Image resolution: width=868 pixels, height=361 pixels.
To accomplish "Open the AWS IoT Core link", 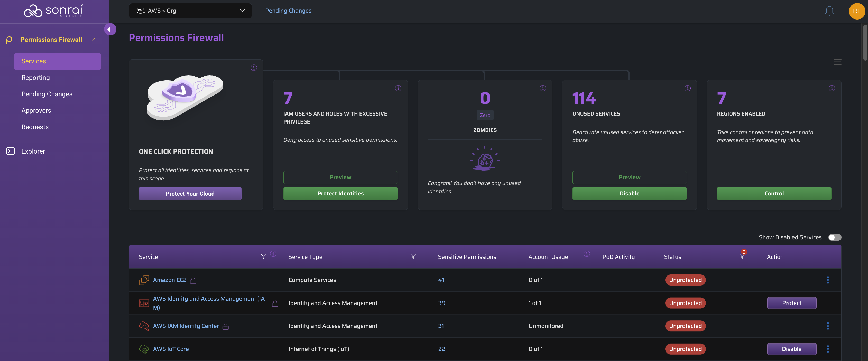I will [171, 349].
